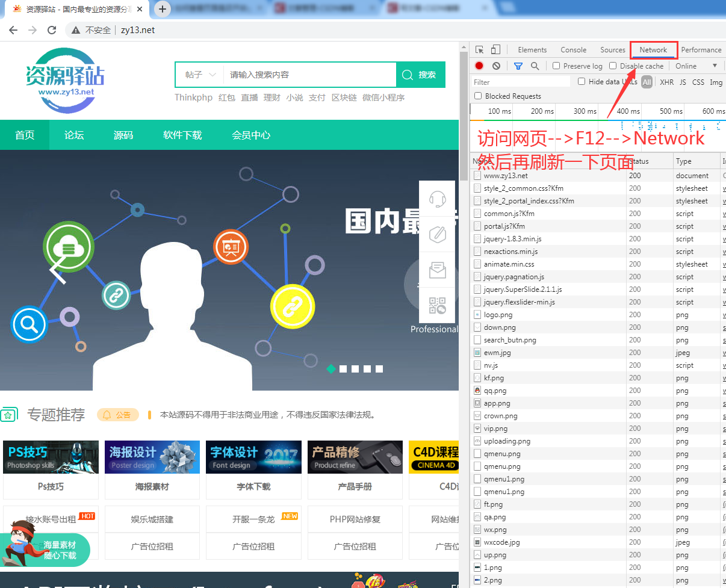Image resolution: width=726 pixels, height=588 pixels.
Task: Clear the network log with the clear icon
Action: 496,66
